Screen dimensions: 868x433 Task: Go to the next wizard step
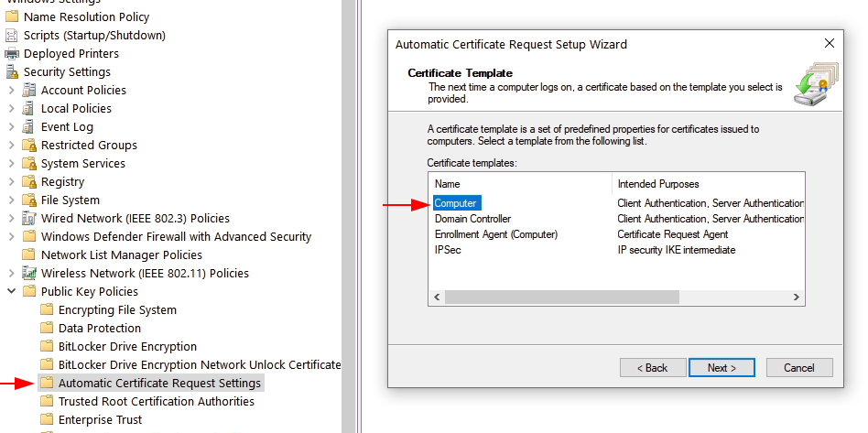tap(722, 368)
